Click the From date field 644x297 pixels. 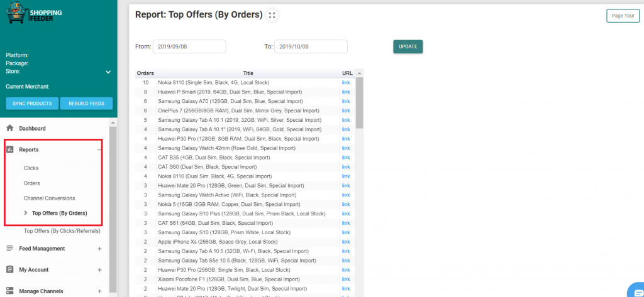189,46
